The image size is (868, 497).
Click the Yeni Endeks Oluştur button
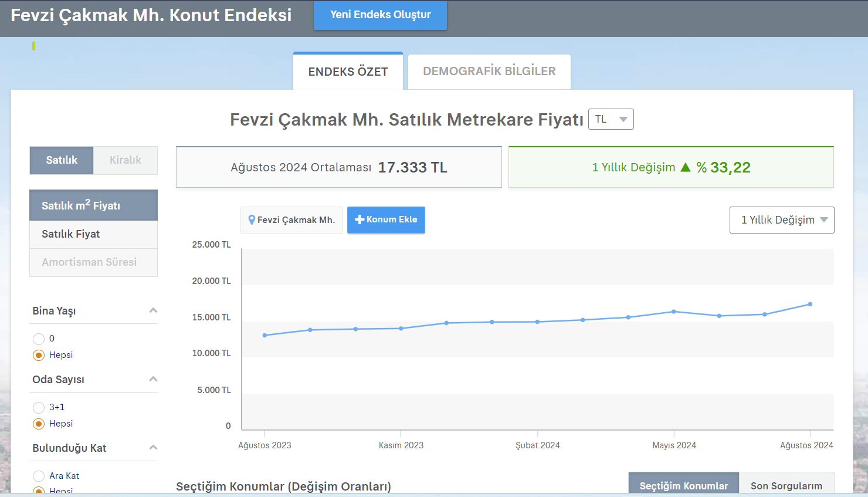380,15
